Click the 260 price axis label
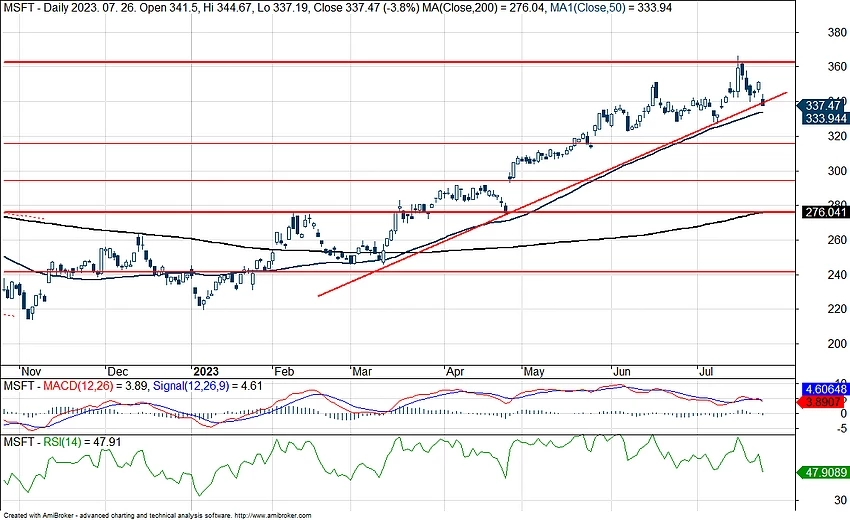This screenshot has height=520, width=850. coord(837,240)
